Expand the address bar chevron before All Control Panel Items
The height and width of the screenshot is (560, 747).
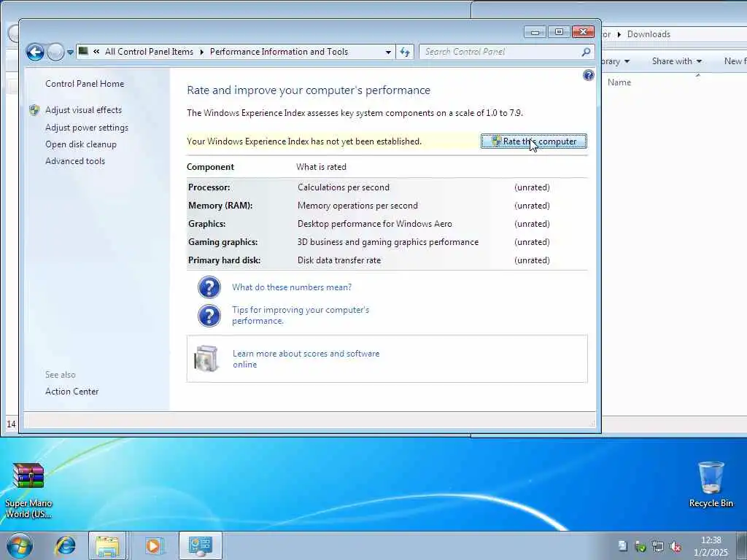[96, 52]
